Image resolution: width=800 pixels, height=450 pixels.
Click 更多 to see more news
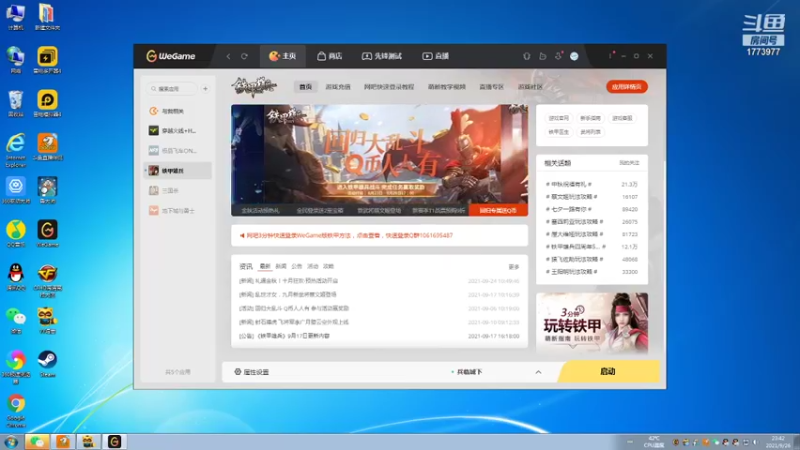514,267
